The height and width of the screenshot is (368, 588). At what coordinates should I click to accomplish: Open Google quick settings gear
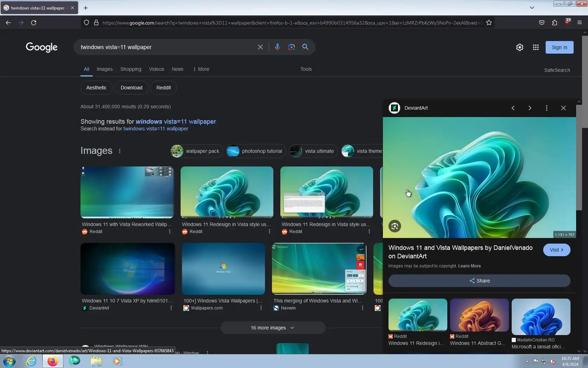click(x=520, y=47)
